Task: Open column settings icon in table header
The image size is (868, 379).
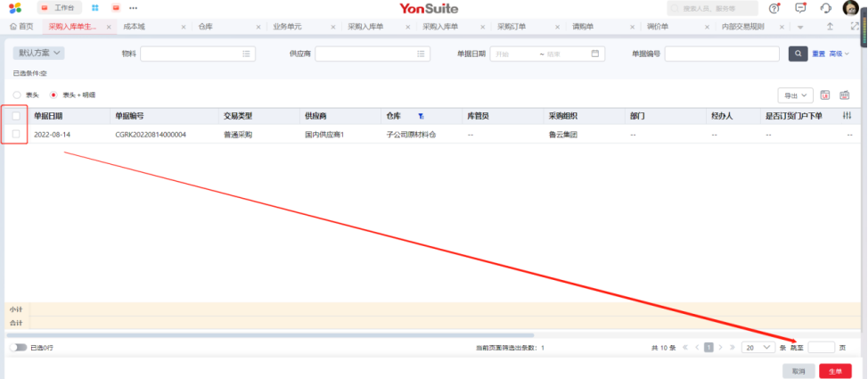Action: tap(847, 116)
